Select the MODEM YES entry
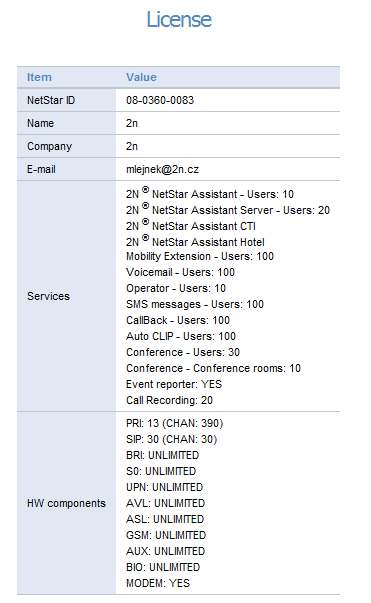 (158, 583)
